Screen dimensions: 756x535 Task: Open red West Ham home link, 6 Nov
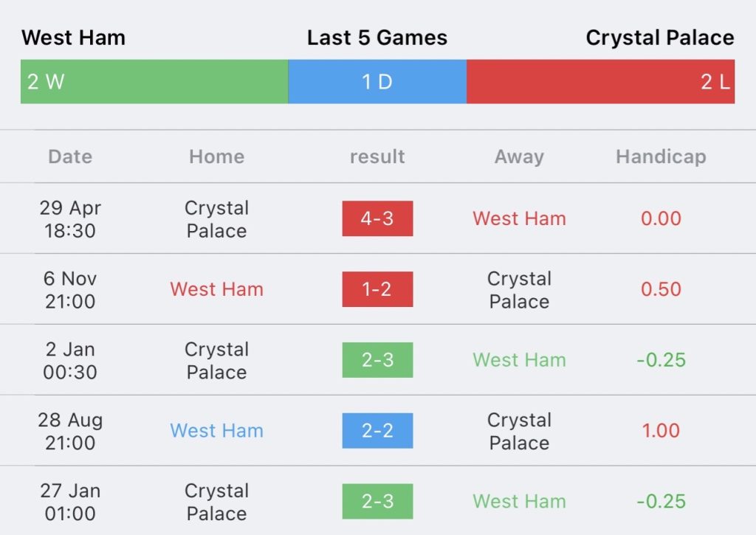(216, 289)
